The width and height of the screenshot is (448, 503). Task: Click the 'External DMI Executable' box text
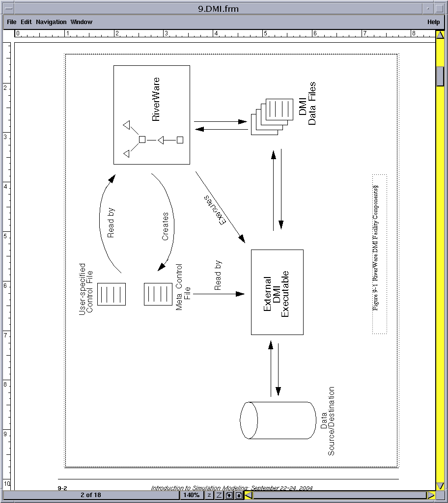[276, 294]
